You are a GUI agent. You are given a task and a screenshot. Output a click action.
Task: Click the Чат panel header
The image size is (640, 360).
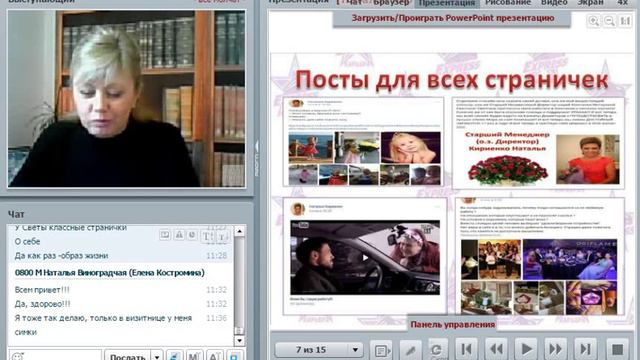pyautogui.click(x=16, y=214)
